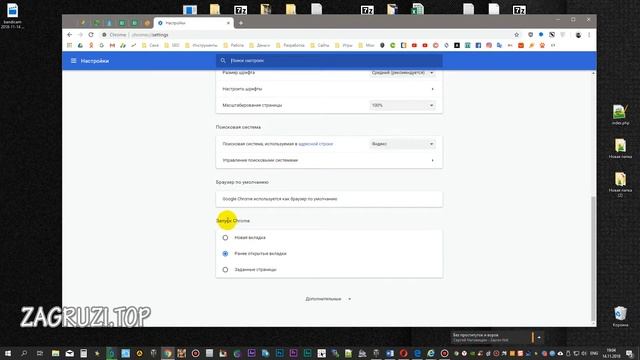Open the 'Сайты' bookmarks folder
The image size is (640, 360).
319,45
